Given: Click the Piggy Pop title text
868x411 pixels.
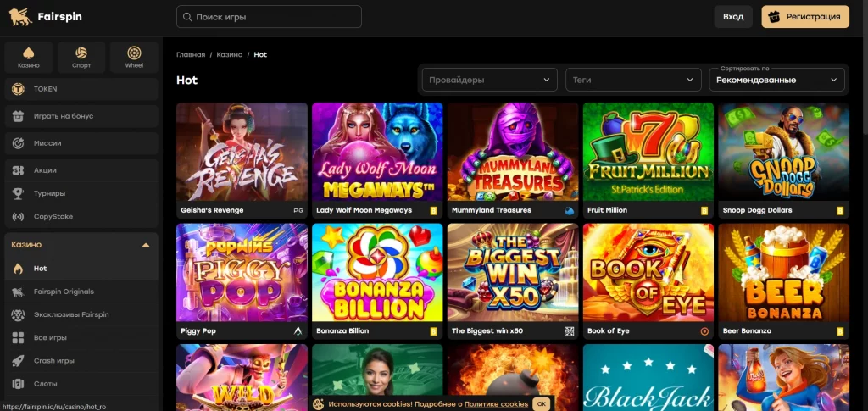Looking at the screenshot, I should tap(198, 331).
